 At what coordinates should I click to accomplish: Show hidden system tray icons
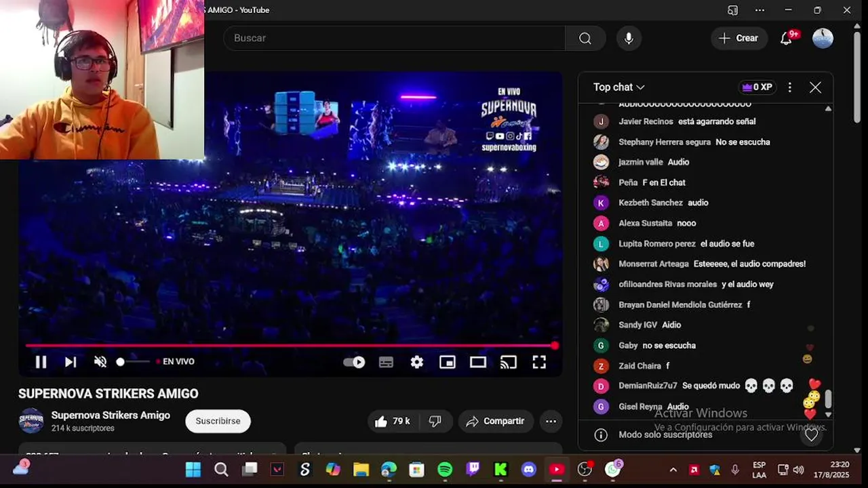click(673, 470)
